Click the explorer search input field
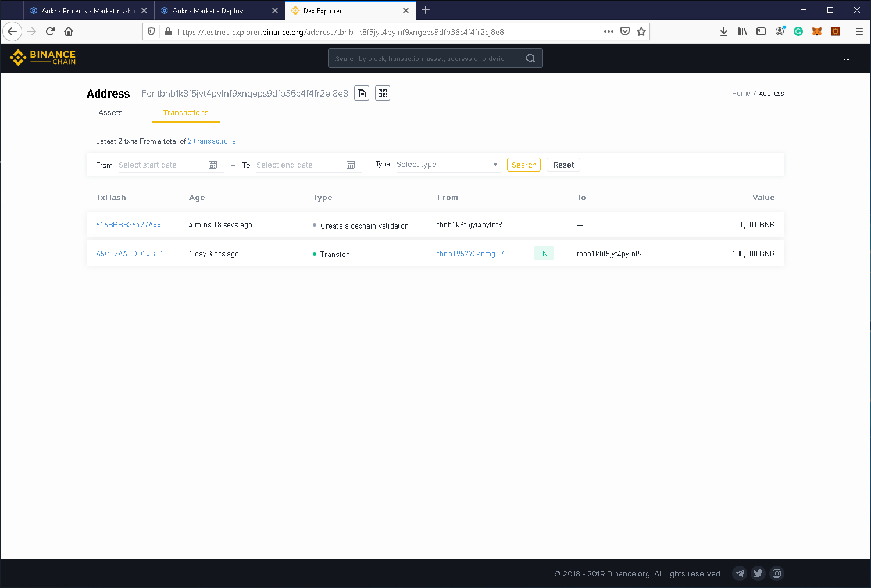The width and height of the screenshot is (871, 588). coord(427,58)
